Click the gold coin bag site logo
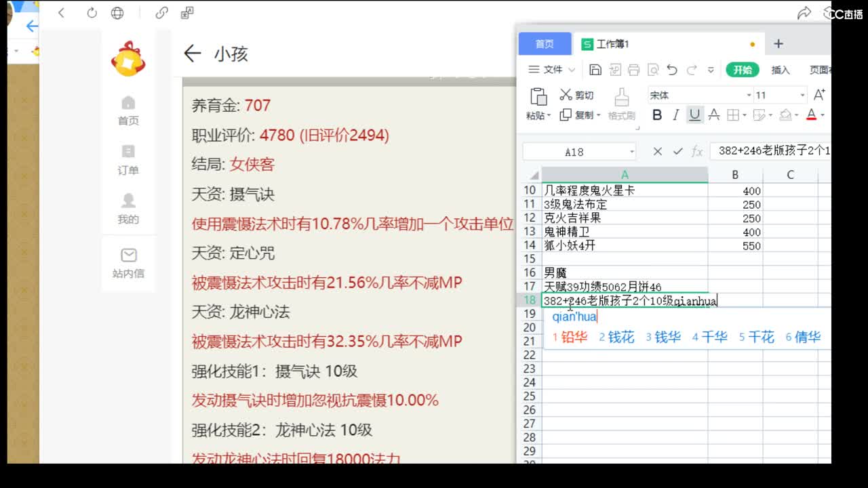Screen dimensions: 868x488 tap(128, 59)
